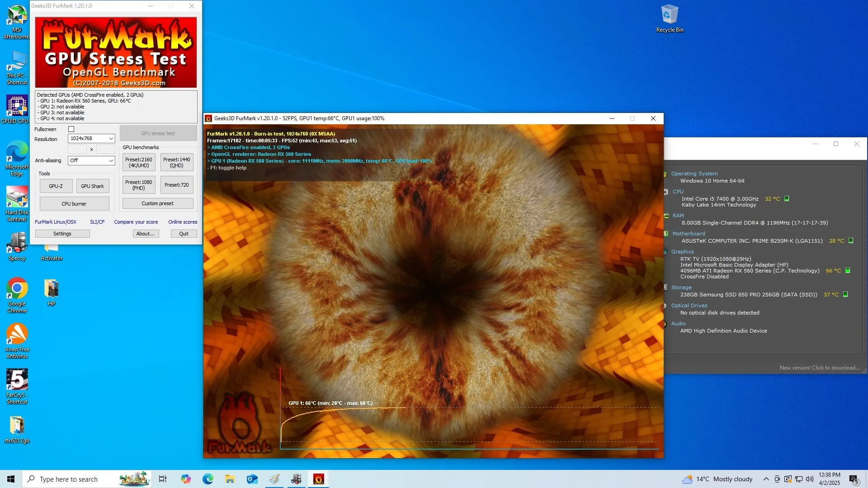Open Audio section link in Speccy
Image resolution: width=868 pixels, height=488 pixels.
click(678, 324)
